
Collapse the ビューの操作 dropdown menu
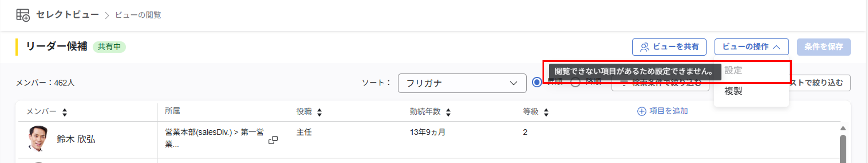751,47
